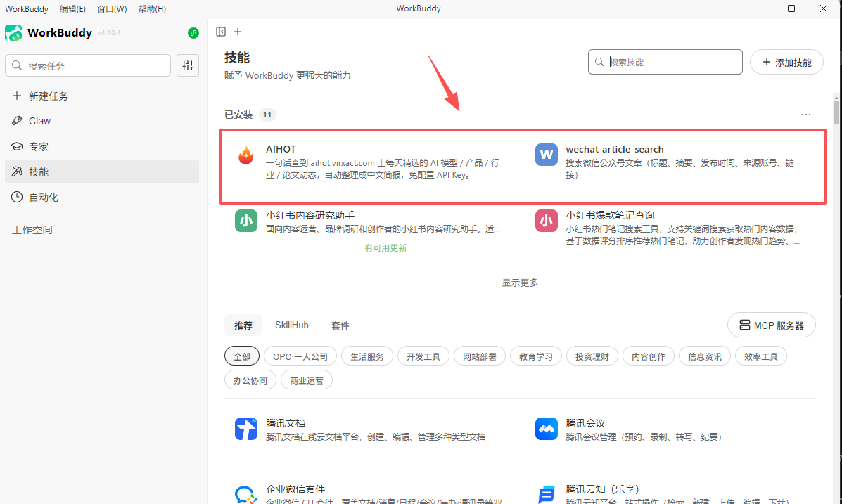Filter by 效率工具 category

click(761, 356)
